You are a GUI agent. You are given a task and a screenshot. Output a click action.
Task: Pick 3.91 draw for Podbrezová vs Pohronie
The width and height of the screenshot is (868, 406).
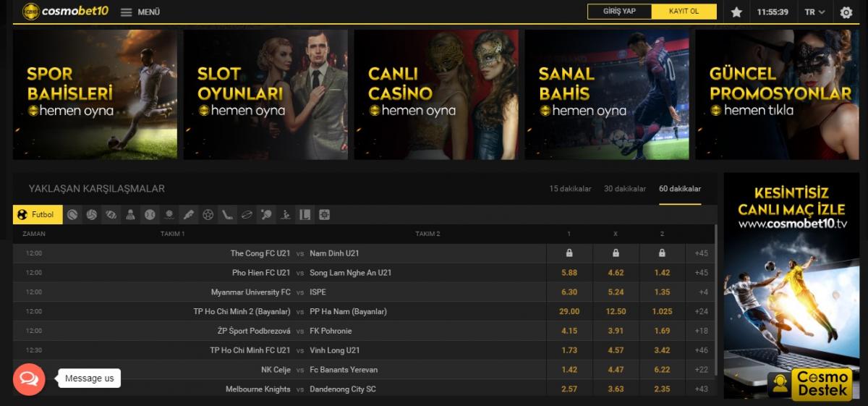(x=616, y=331)
